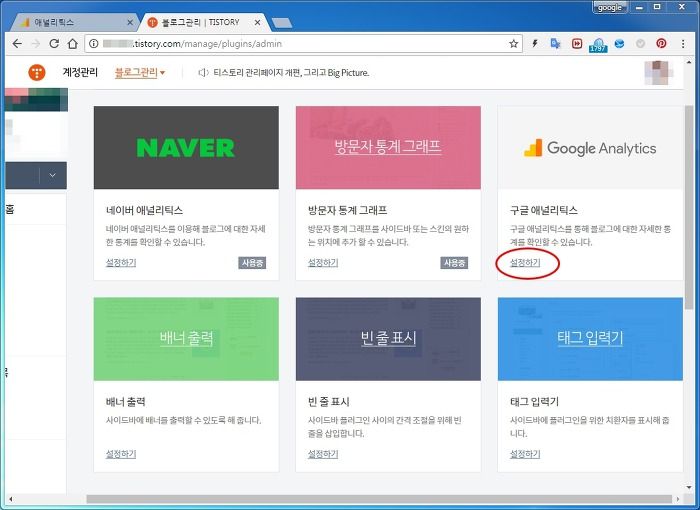This screenshot has width=700, height=510.
Task: Click the NAVER plugin banner image
Action: pyautogui.click(x=186, y=147)
